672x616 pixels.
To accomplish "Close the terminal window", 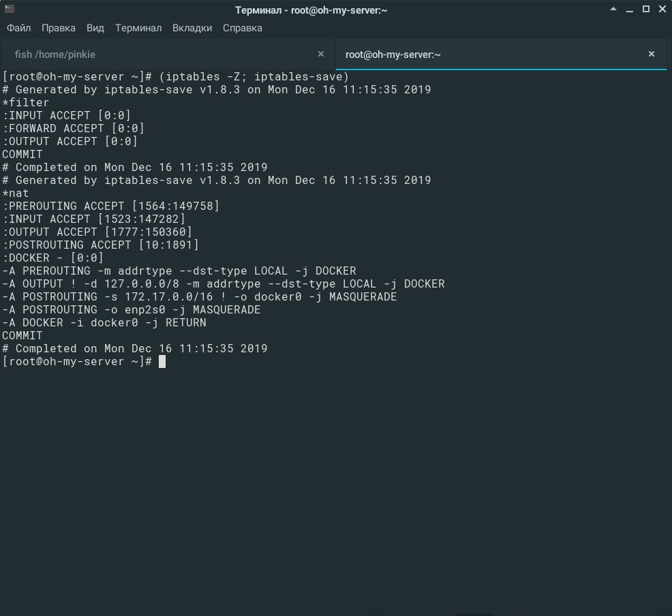I will [x=662, y=9].
